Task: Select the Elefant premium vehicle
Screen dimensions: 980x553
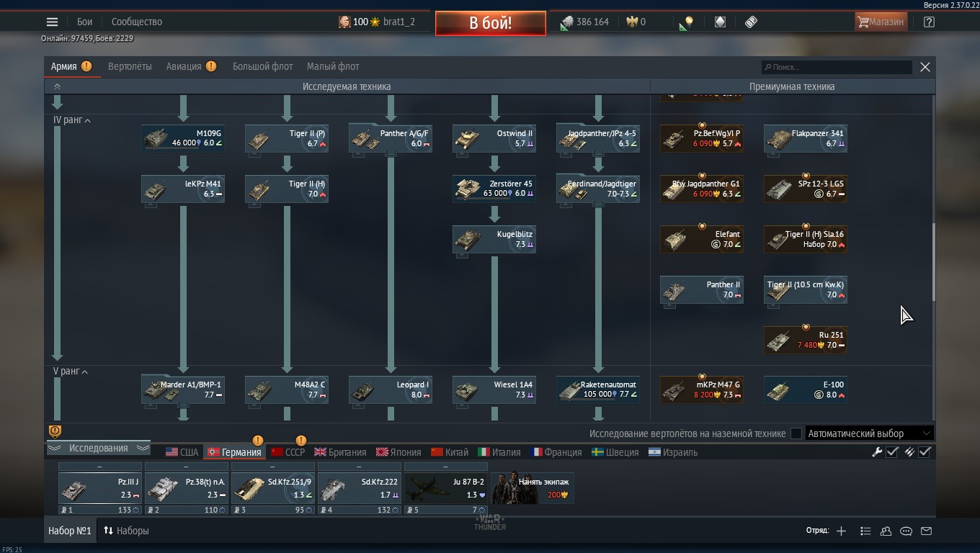Action: (x=702, y=239)
